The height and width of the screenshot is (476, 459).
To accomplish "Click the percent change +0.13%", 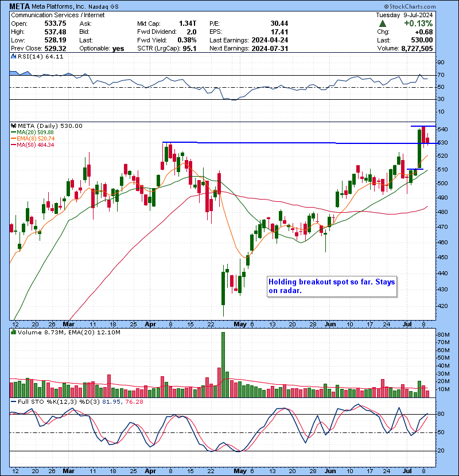I will point(418,24).
